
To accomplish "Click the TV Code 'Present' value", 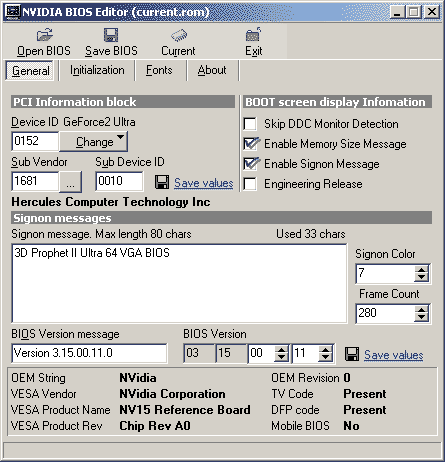I will 365,394.
